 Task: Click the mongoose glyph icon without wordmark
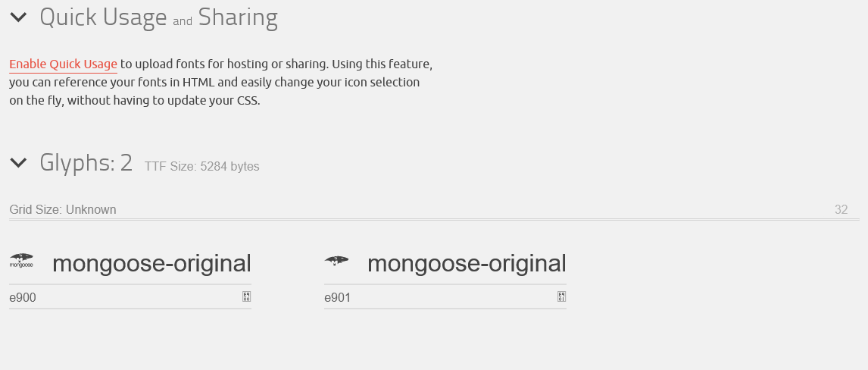coord(336,261)
